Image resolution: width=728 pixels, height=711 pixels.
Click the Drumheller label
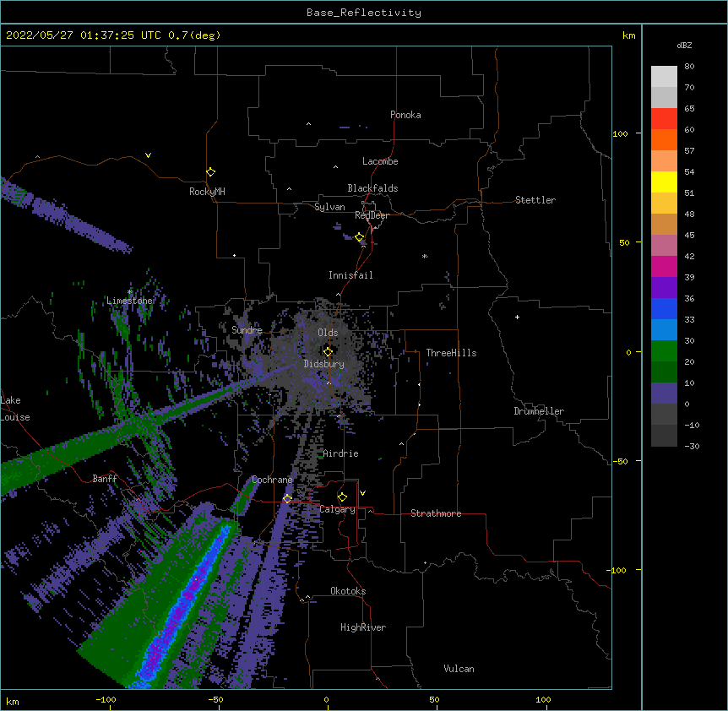[x=539, y=411]
